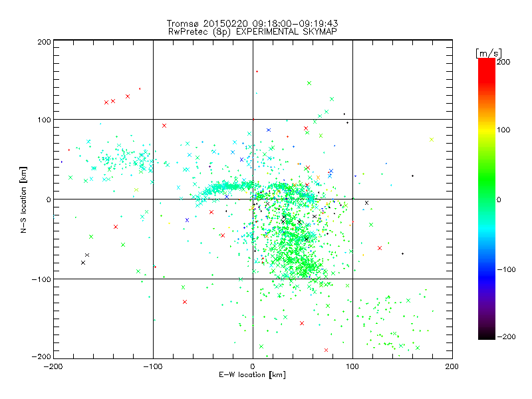Click the black bottom of the velocity colorbar
Screen dimensions: 532x399
tap(487, 334)
